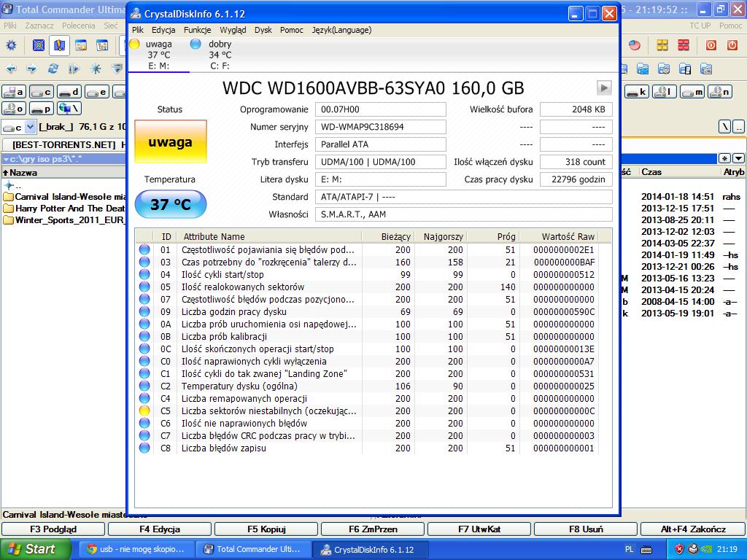Open the gear settings icon in Total Commander toolbar
Image resolution: width=747 pixels, height=560 pixels.
click(10, 46)
